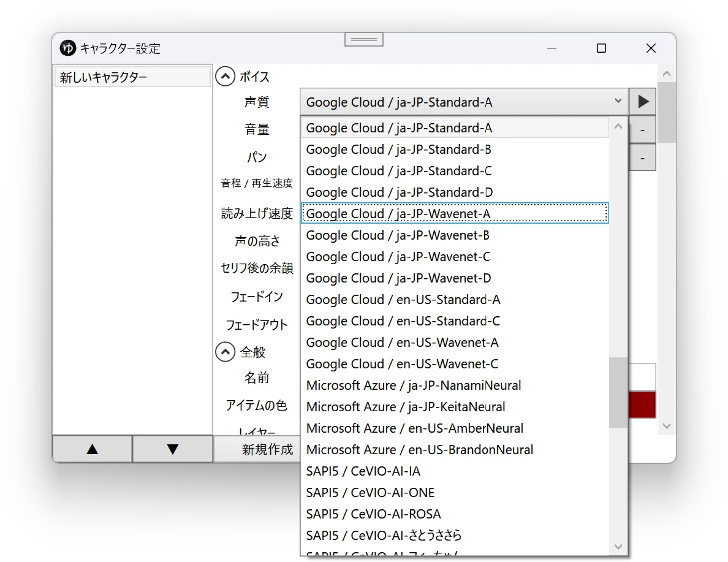Click the minus button beside 音量
The height and width of the screenshot is (562, 728).
[x=643, y=130]
